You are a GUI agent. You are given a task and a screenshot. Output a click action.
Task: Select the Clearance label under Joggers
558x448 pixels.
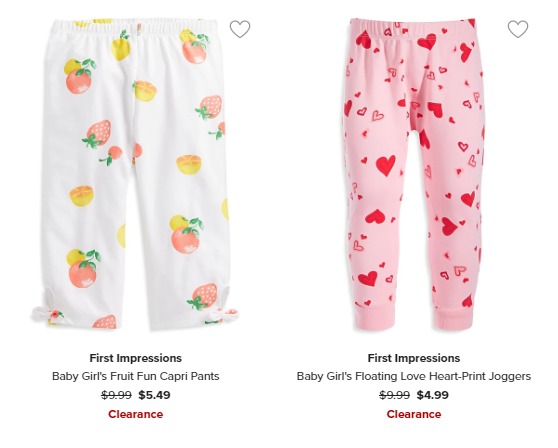coord(414,414)
